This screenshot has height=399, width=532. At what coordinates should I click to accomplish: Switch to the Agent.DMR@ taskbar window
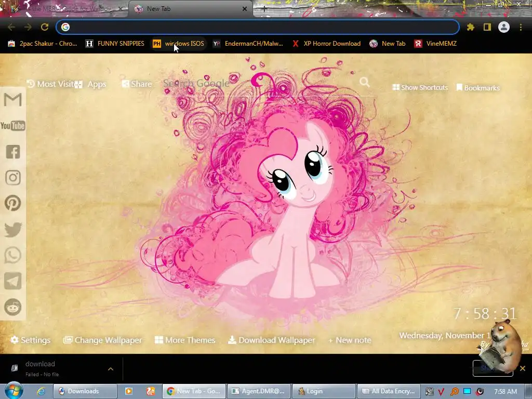point(259,391)
